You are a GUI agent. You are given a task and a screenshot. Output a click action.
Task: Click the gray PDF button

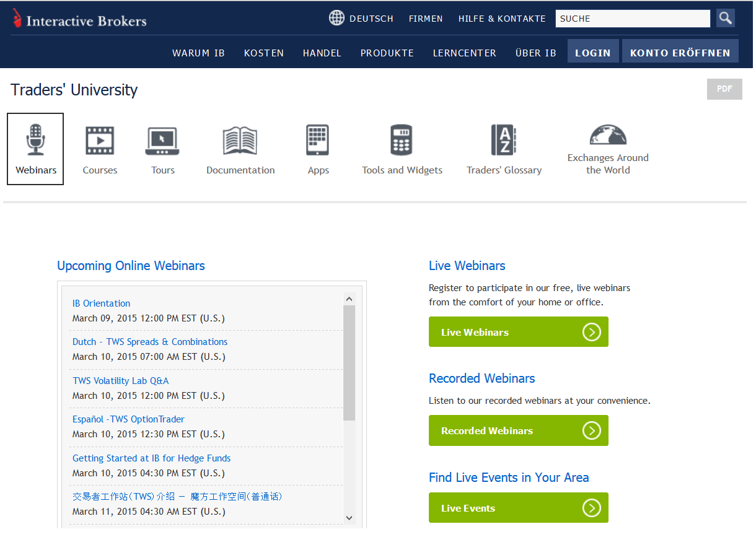click(724, 89)
